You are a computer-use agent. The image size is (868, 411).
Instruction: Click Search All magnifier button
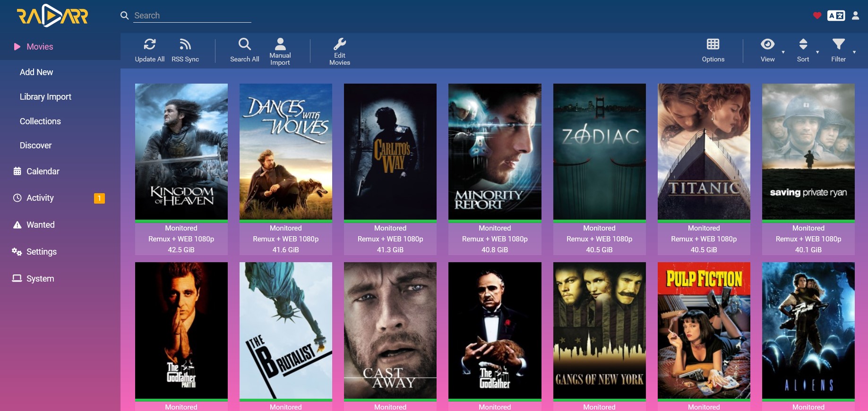(x=245, y=51)
